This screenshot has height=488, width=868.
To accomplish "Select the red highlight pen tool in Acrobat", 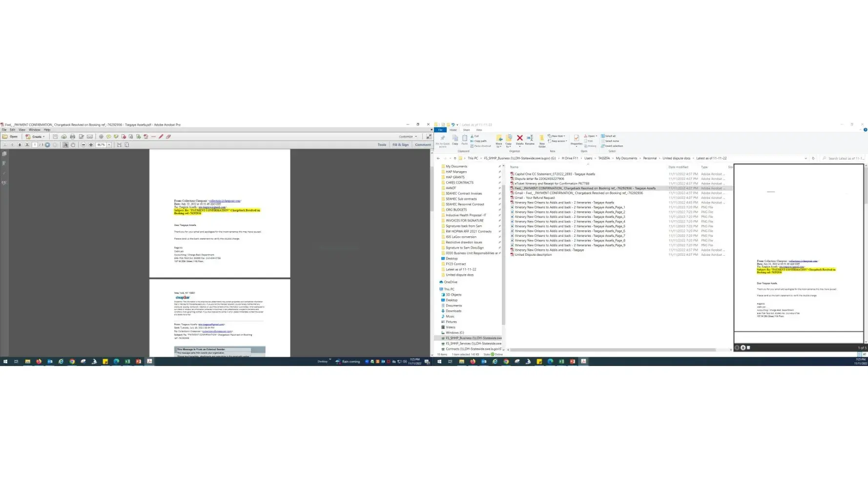I will click(x=161, y=137).
